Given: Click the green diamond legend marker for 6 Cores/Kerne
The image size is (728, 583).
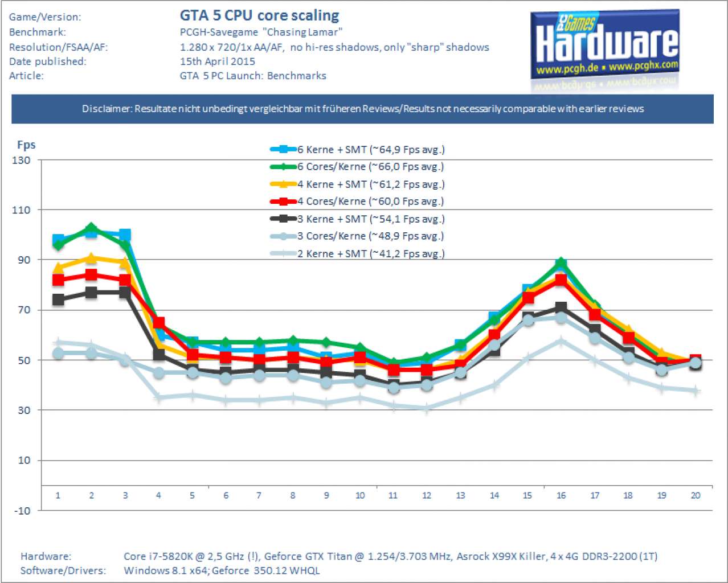Looking at the screenshot, I should point(283,167).
